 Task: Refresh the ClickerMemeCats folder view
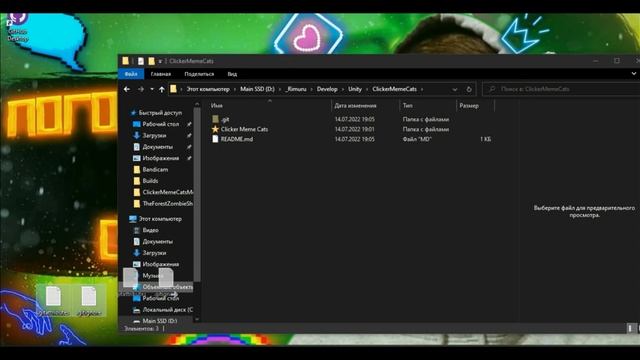[x=469, y=89]
